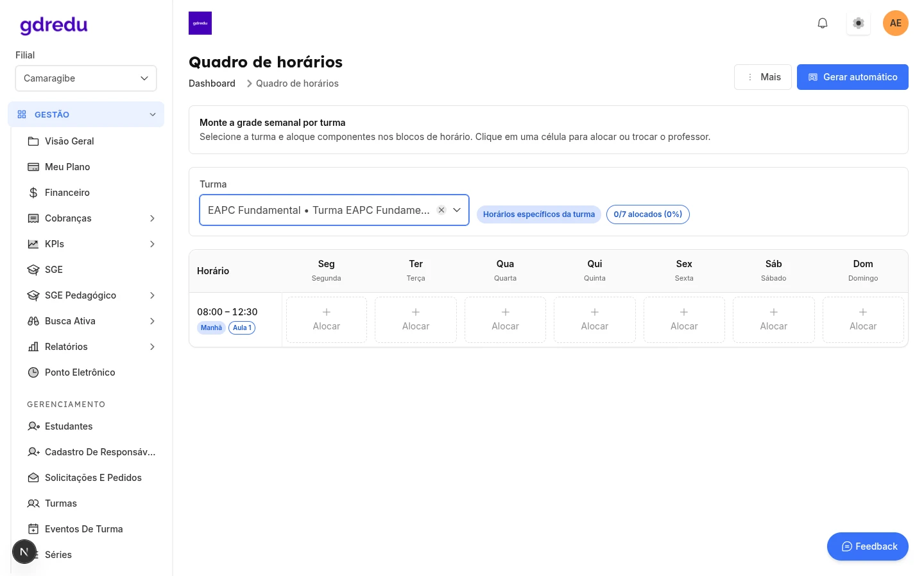
Task: Allocate a class in the Quarta cell
Action: [505, 320]
